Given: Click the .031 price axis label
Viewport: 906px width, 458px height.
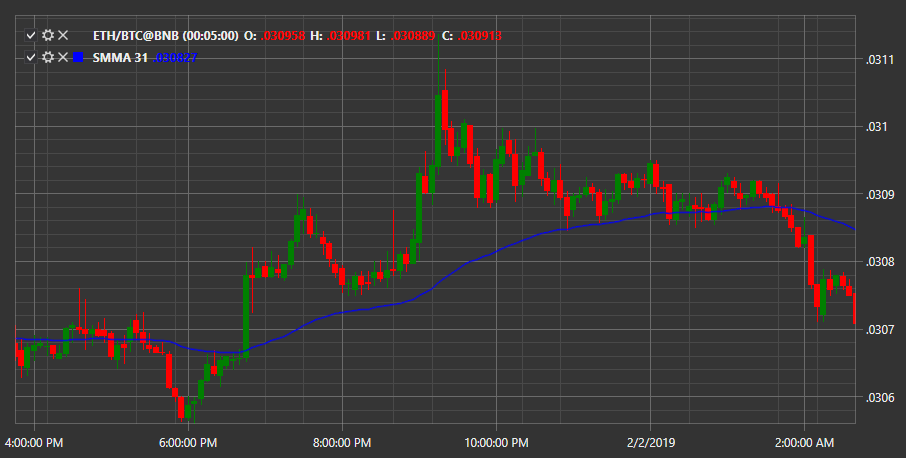Looking at the screenshot, I should pyautogui.click(x=876, y=127).
